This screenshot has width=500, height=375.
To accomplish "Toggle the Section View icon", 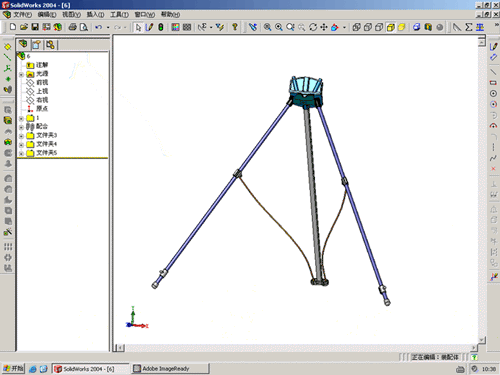I will pos(428,27).
